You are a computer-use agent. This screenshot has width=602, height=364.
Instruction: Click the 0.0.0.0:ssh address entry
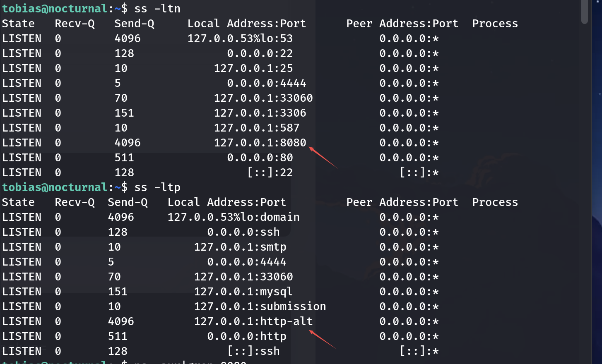pos(243,232)
